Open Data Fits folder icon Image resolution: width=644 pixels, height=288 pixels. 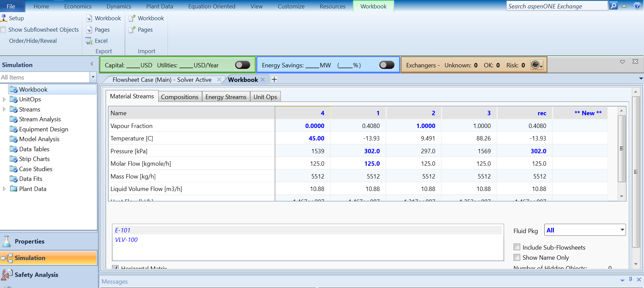pos(13,179)
